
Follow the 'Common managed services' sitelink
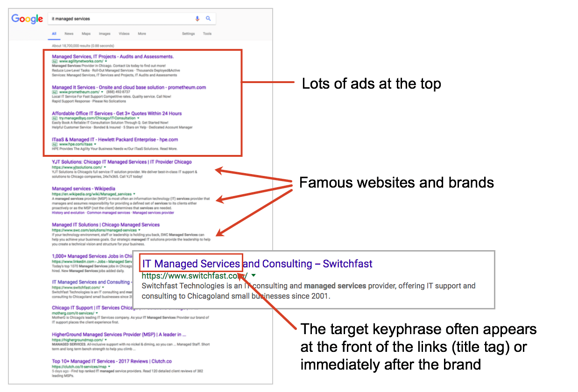pyautogui.click(x=109, y=213)
